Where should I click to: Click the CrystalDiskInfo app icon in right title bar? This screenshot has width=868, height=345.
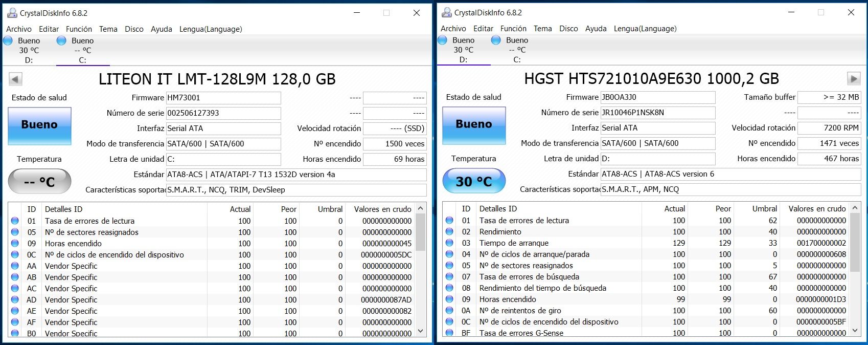point(446,12)
